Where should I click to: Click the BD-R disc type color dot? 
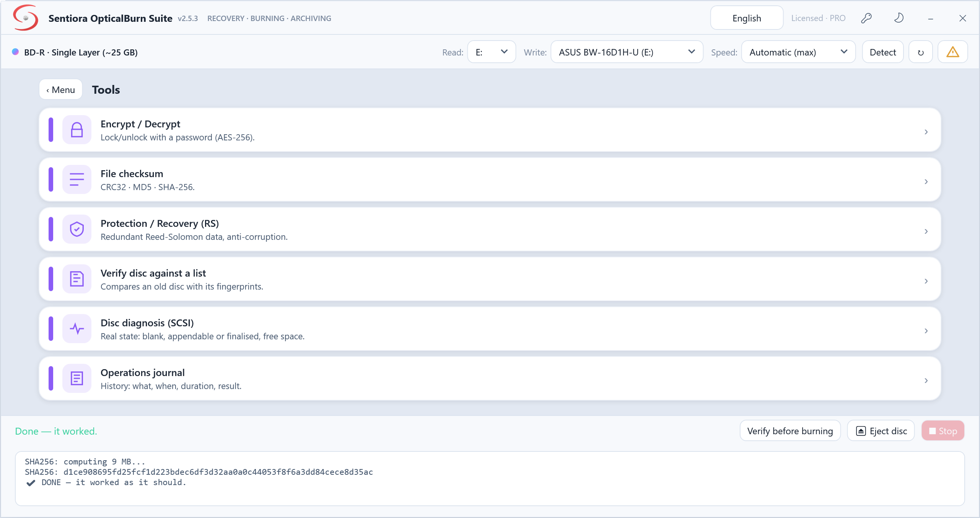pyautogui.click(x=15, y=52)
